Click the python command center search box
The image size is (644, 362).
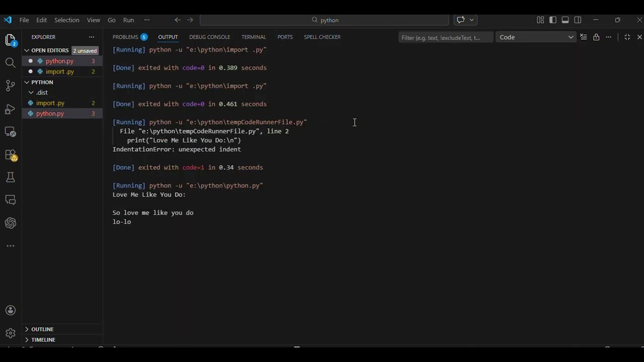click(x=324, y=20)
